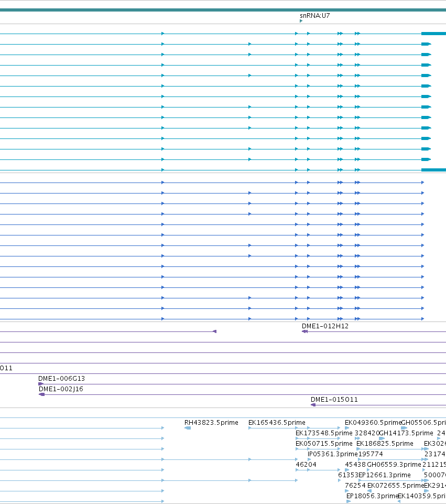Click the dark teal overview bar at top
This screenshot has width=446, height=504.
(x=223, y=10)
